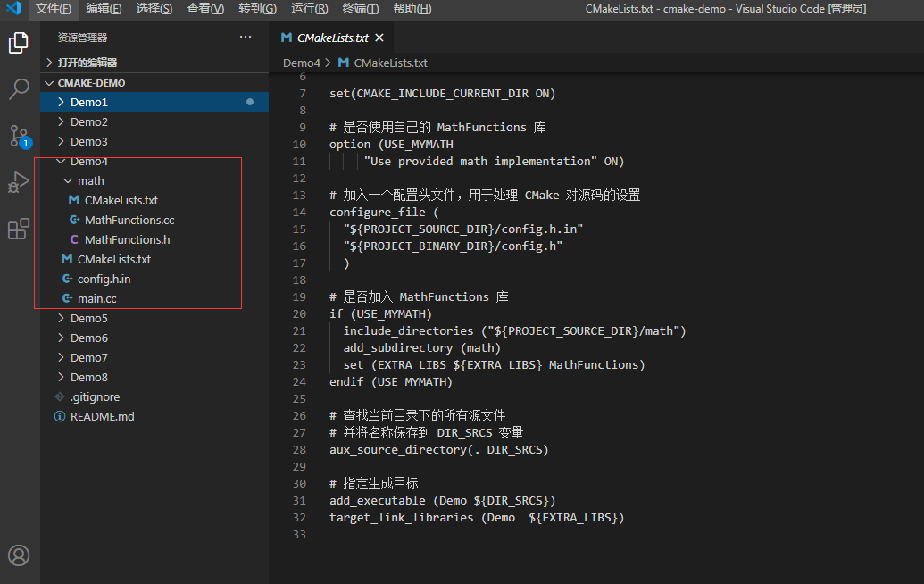Collapse the math folder chevron
Image resolution: width=924 pixels, height=584 pixels.
(x=68, y=181)
